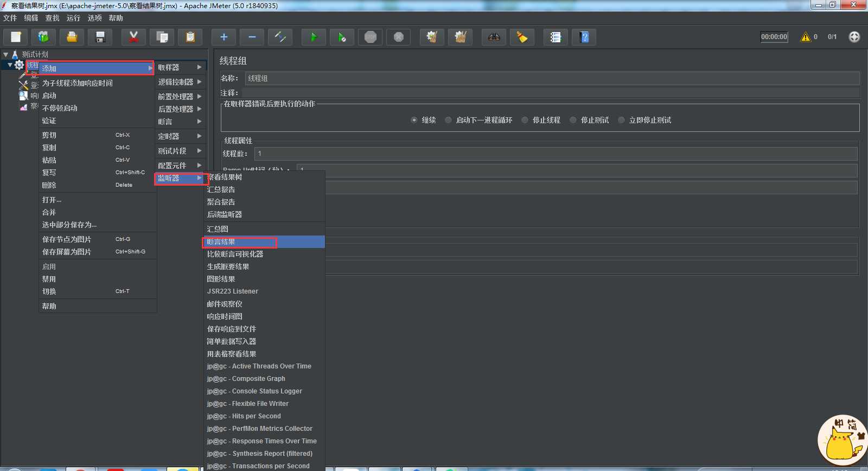Choose 聚合报告 listener

click(265, 202)
